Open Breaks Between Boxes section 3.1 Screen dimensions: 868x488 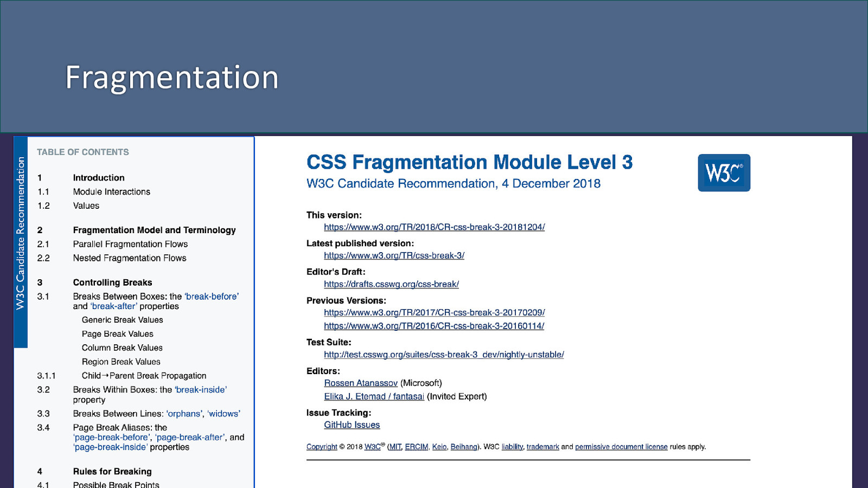tap(156, 301)
